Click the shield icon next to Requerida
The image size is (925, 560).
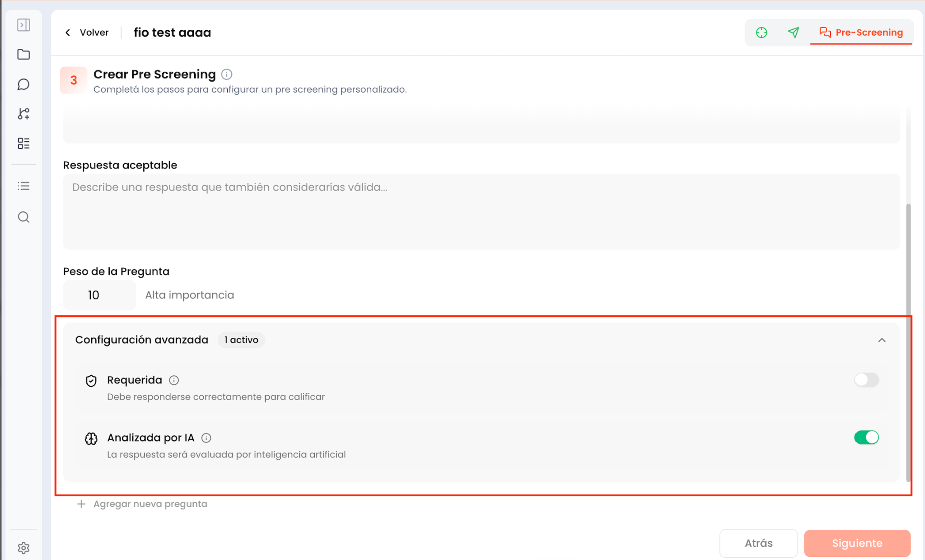point(91,381)
